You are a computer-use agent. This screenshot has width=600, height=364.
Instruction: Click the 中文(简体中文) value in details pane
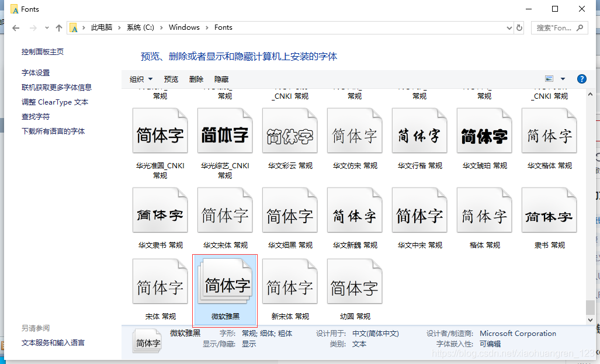pyautogui.click(x=376, y=334)
